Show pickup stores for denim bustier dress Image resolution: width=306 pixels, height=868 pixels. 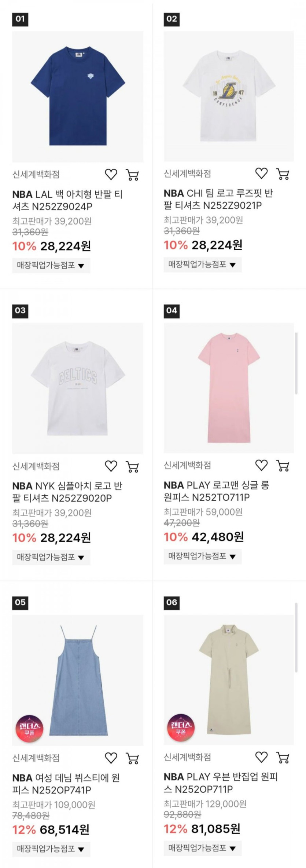(51, 849)
